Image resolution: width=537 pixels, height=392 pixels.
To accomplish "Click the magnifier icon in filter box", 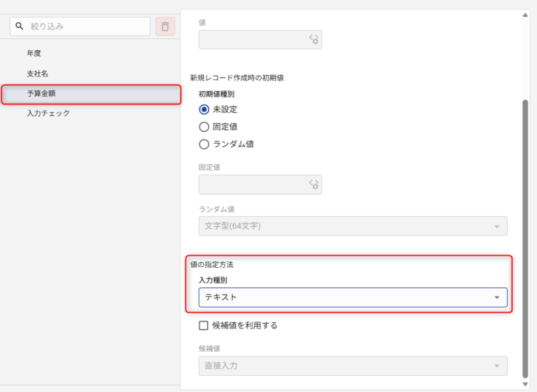I will [19, 27].
